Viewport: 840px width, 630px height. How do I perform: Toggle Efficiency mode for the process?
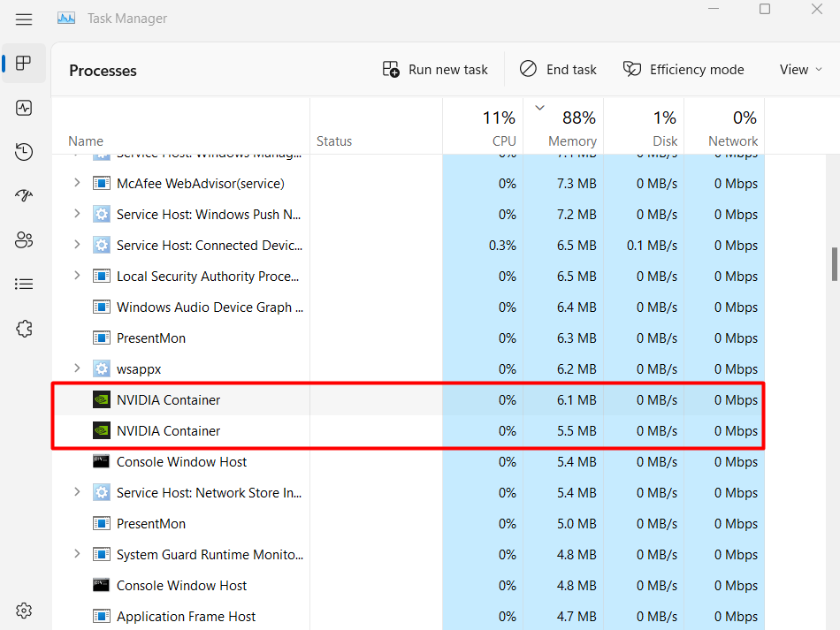coord(683,70)
